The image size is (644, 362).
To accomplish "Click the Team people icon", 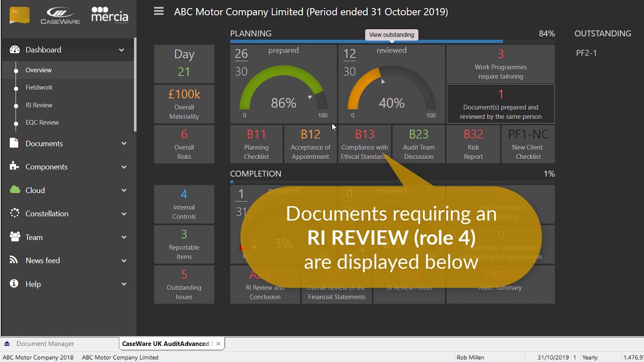I will [15, 237].
